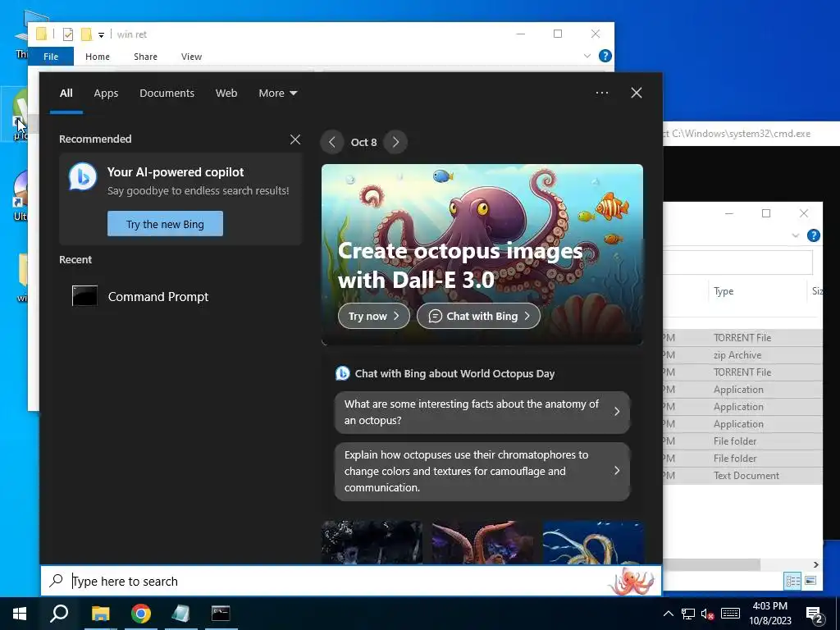Screen dimensions: 840x630
Task: Go to the previous day before Oct 8
Action: (x=332, y=142)
